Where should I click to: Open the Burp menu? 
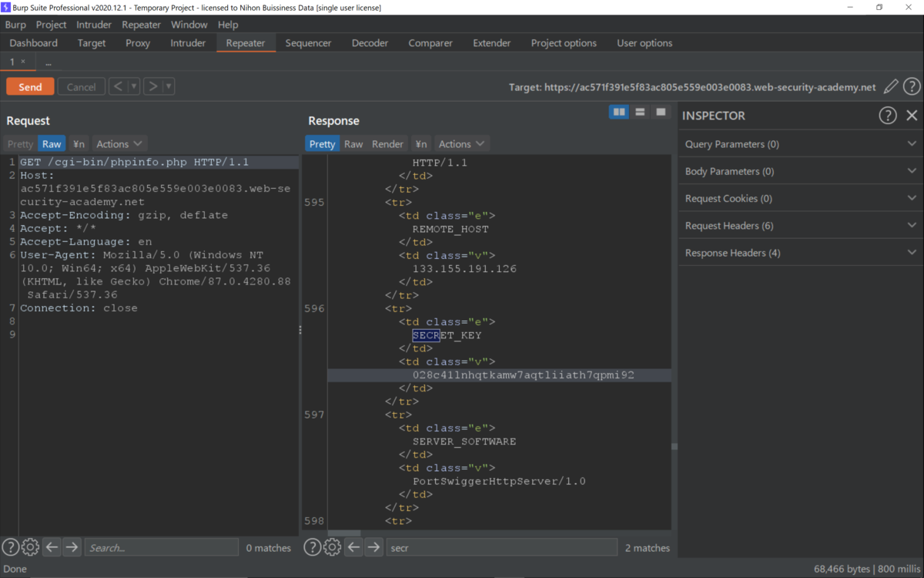click(15, 25)
